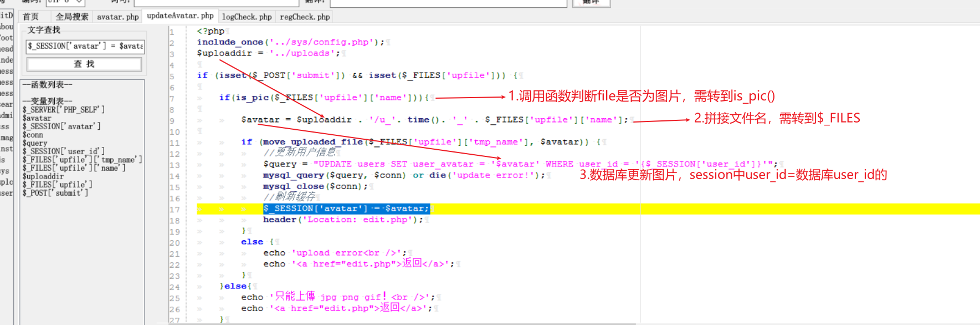The image size is (980, 325).
Task: Open the regCheck.php tab
Action: tap(305, 17)
